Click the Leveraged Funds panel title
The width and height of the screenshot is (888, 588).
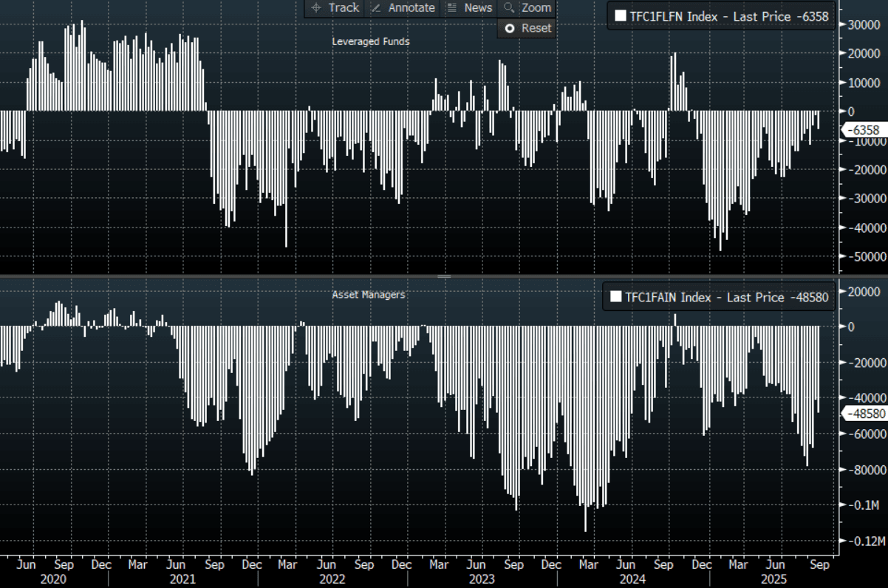pos(371,42)
